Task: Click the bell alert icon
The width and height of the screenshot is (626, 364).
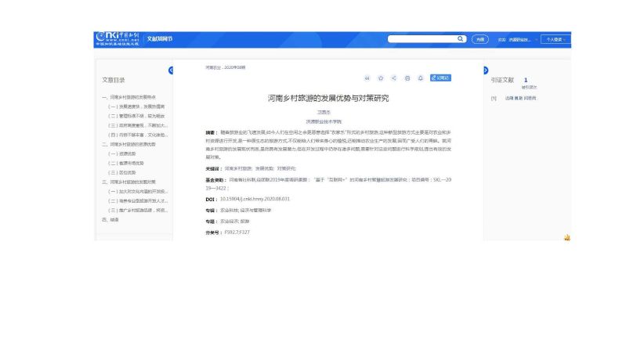Action: pyautogui.click(x=420, y=78)
